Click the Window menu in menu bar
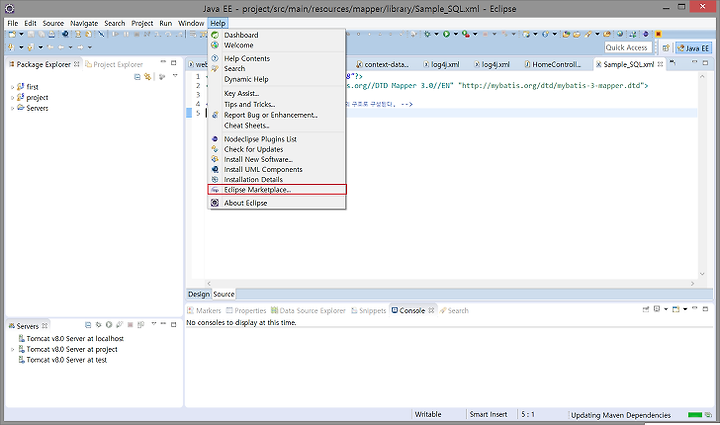 pos(191,23)
